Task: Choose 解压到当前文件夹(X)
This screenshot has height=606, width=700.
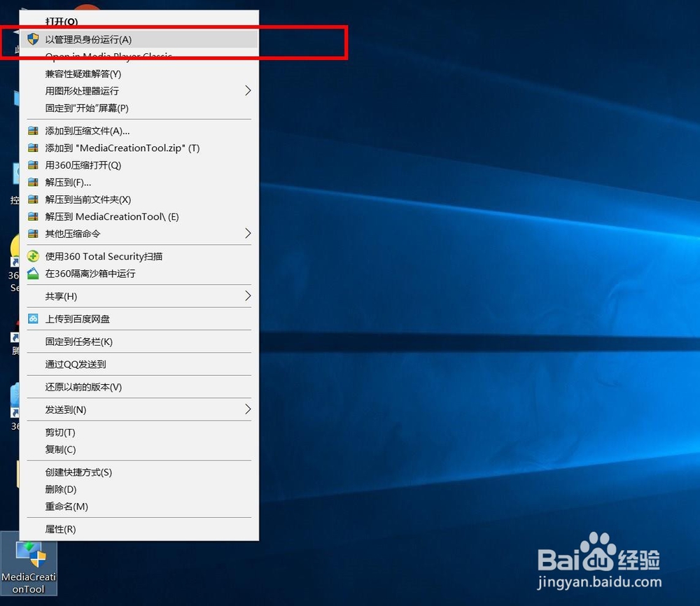Action: (x=139, y=199)
